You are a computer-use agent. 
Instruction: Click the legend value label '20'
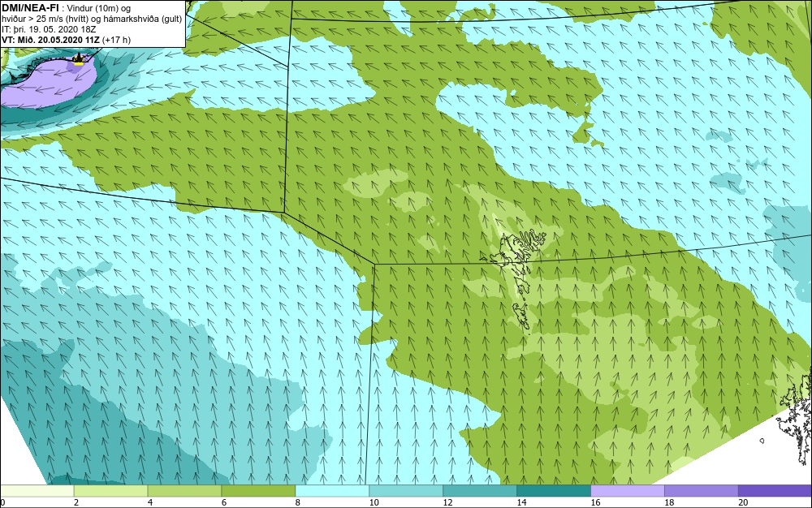tap(743, 502)
